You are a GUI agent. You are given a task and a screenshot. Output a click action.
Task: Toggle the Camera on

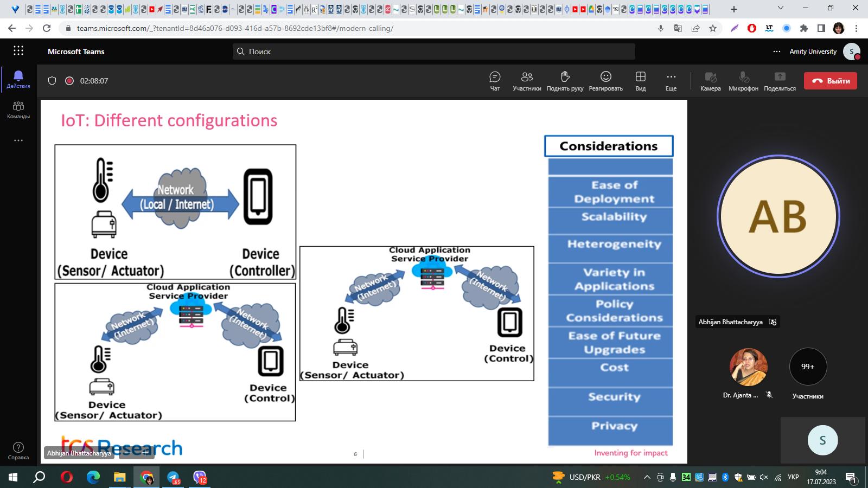click(710, 81)
